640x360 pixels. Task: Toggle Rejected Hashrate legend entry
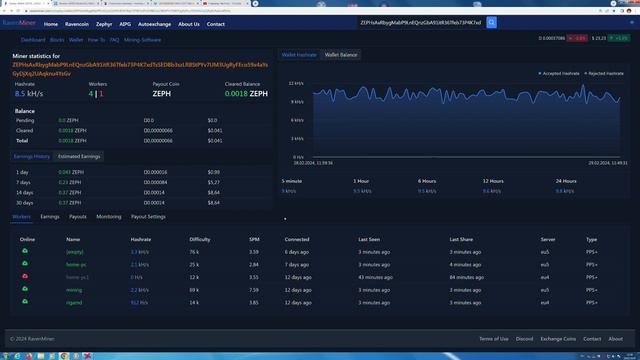pos(604,73)
